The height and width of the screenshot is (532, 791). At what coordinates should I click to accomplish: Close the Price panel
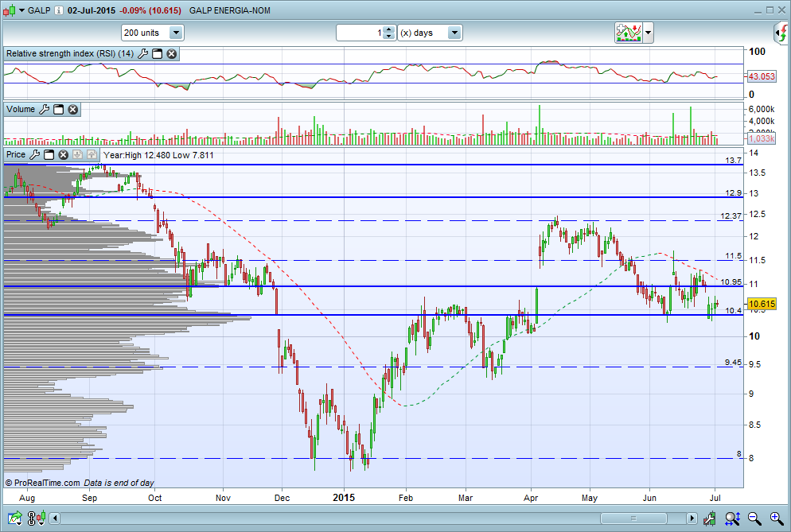coord(64,155)
